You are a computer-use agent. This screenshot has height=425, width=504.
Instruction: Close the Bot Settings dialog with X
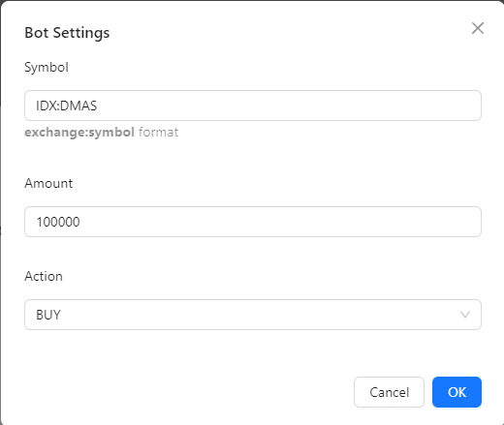click(478, 28)
